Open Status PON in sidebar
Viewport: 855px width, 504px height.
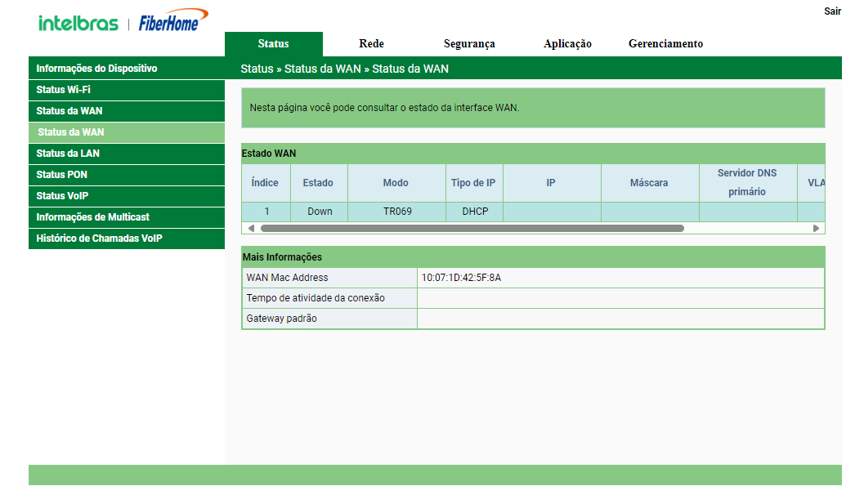coord(127,175)
